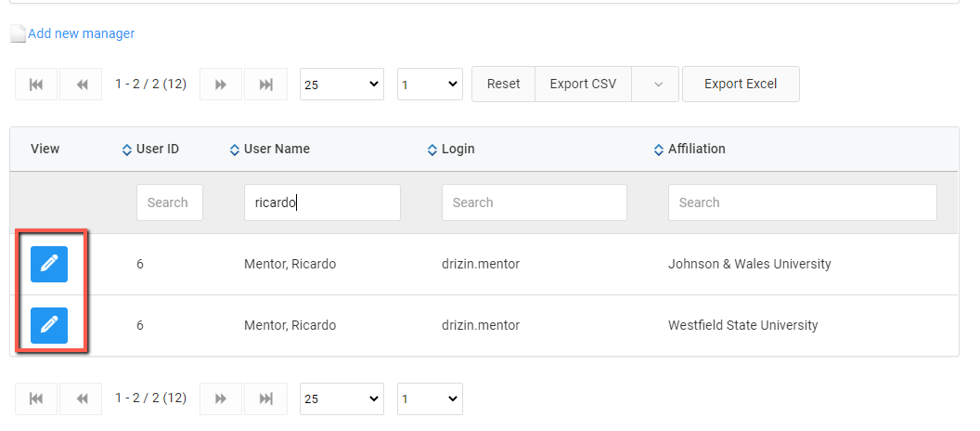Go to first page in top pager
980x431 pixels.
click(36, 85)
